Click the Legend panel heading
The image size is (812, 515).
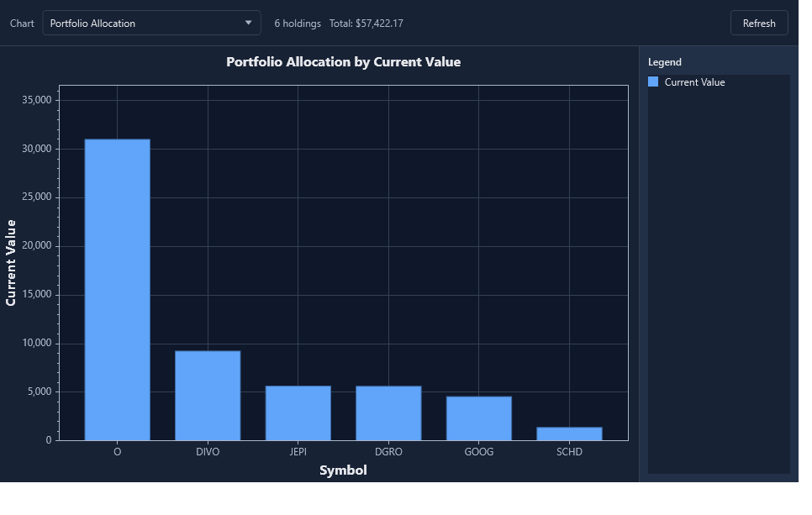click(664, 62)
